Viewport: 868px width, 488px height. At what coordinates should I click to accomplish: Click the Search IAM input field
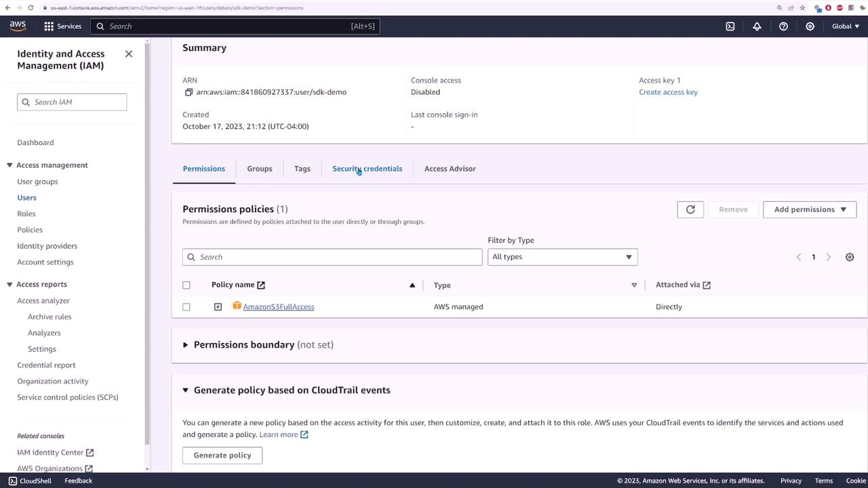coord(72,102)
